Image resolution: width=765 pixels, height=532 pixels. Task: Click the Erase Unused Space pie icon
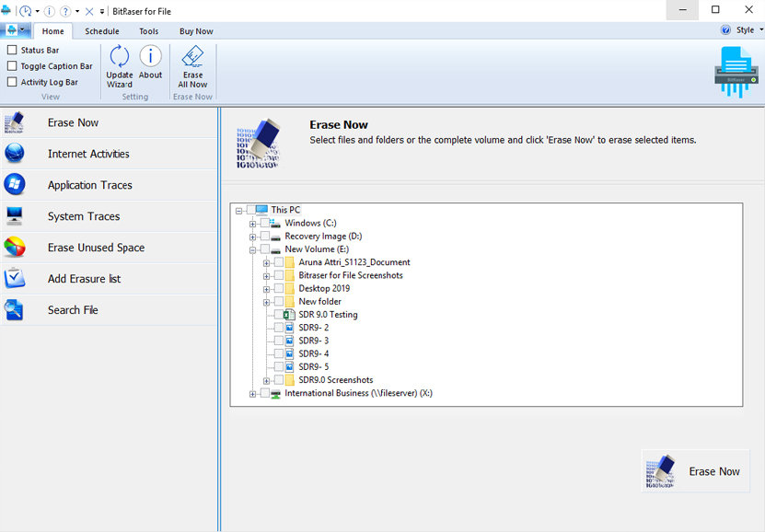click(14, 248)
